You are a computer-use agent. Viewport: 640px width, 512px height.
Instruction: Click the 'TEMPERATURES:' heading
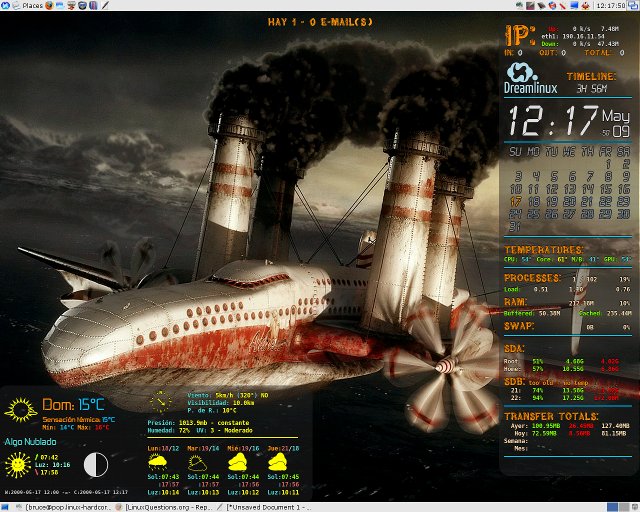(544, 249)
